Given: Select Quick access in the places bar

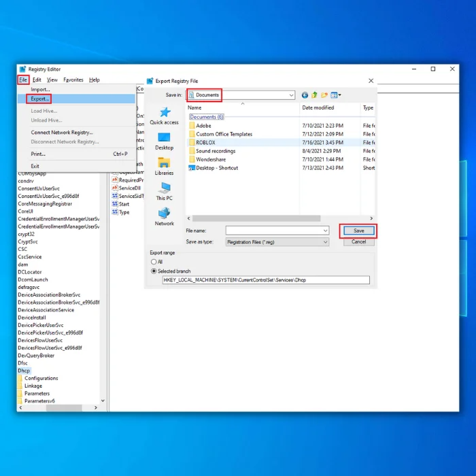Looking at the screenshot, I should pyautogui.click(x=164, y=116).
